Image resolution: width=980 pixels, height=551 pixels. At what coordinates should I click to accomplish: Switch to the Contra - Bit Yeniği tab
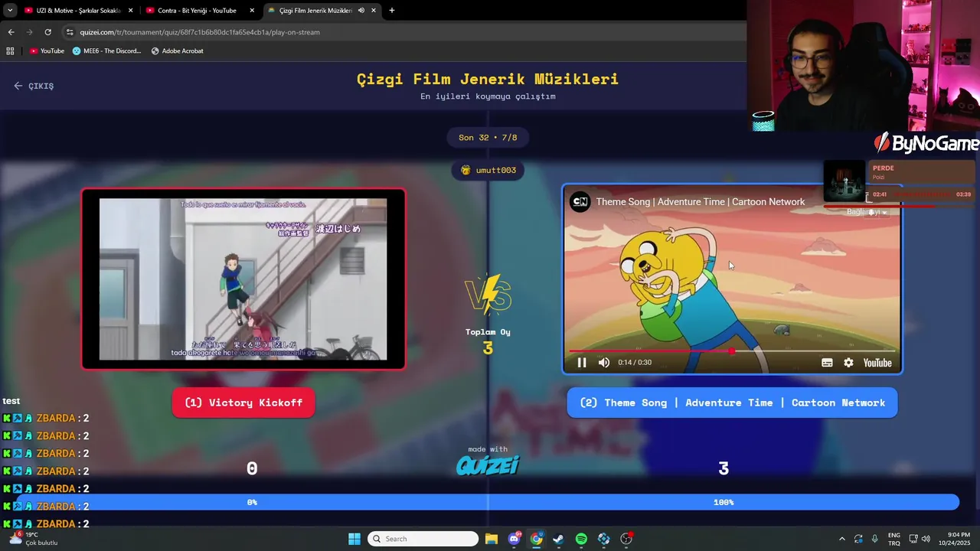pos(199,11)
